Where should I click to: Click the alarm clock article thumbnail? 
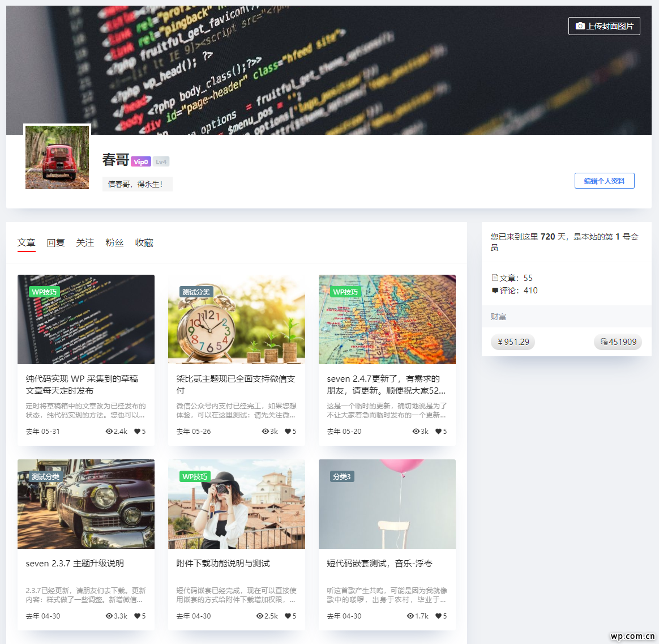(x=237, y=319)
